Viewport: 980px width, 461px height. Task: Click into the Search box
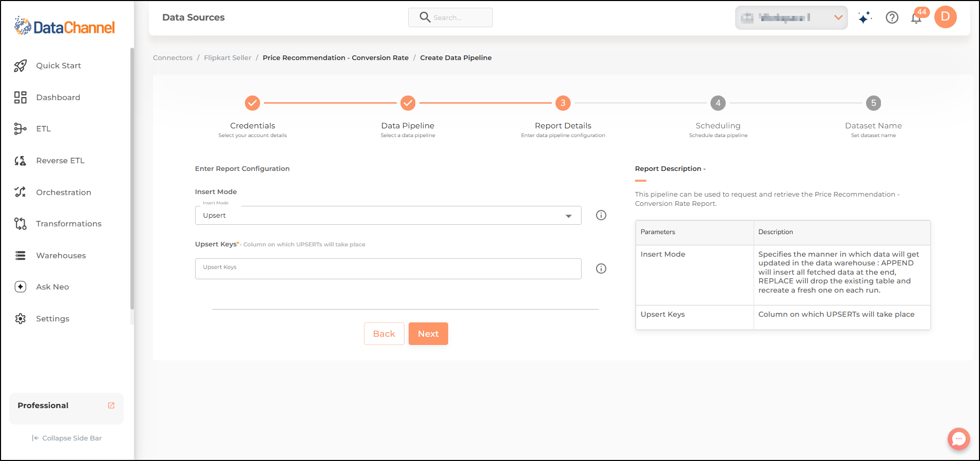[x=450, y=17]
